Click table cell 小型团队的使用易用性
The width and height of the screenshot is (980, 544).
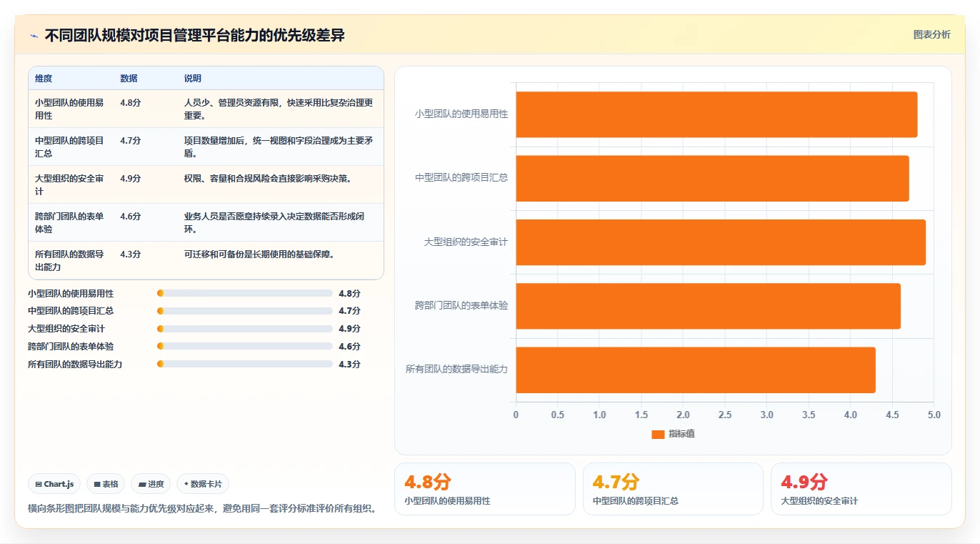[70, 109]
